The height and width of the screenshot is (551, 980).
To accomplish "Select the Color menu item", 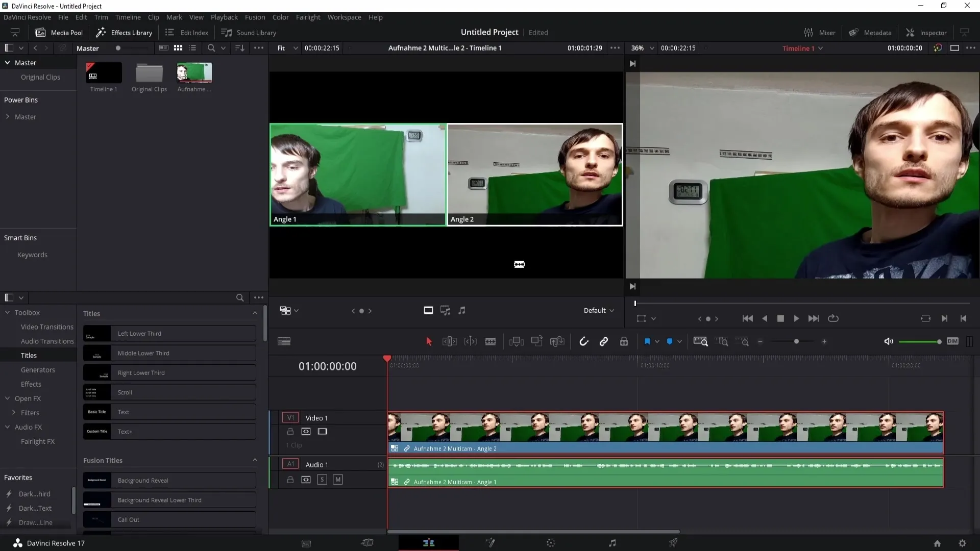I will (280, 17).
